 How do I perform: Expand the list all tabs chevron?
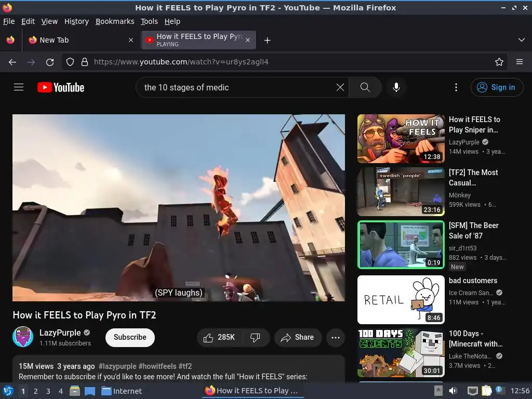[x=522, y=40]
